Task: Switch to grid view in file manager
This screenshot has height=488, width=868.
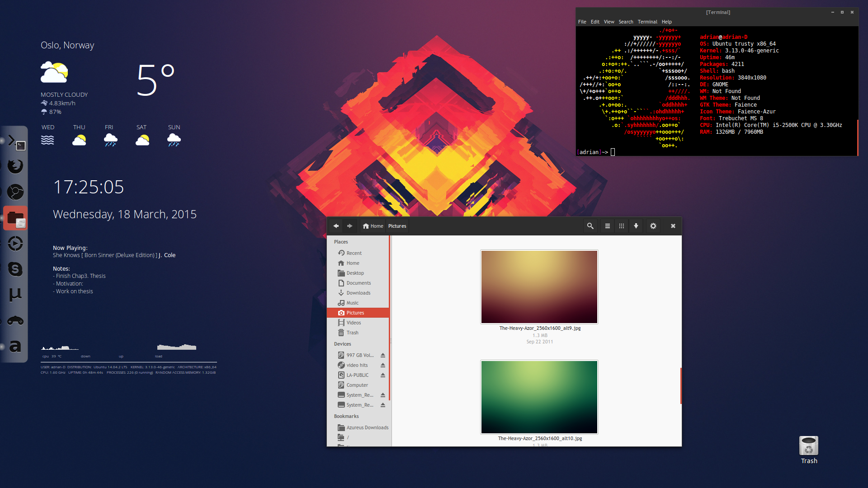Action: pos(622,226)
